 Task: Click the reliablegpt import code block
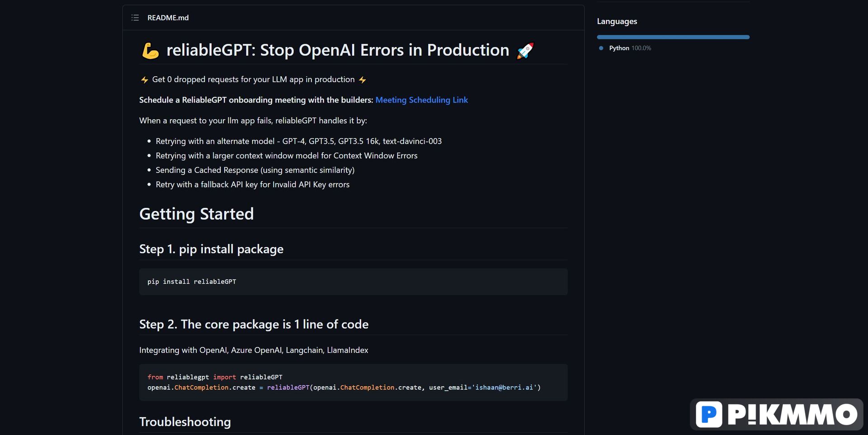(x=353, y=382)
